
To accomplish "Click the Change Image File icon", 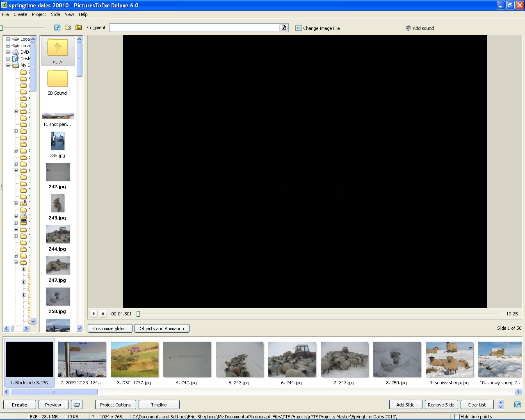I will [x=299, y=28].
